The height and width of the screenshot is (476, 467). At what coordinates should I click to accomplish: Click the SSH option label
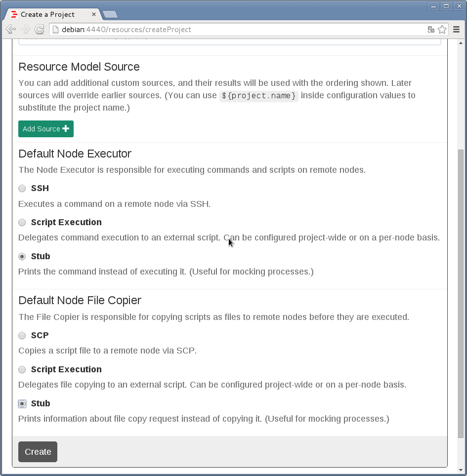pyautogui.click(x=40, y=188)
